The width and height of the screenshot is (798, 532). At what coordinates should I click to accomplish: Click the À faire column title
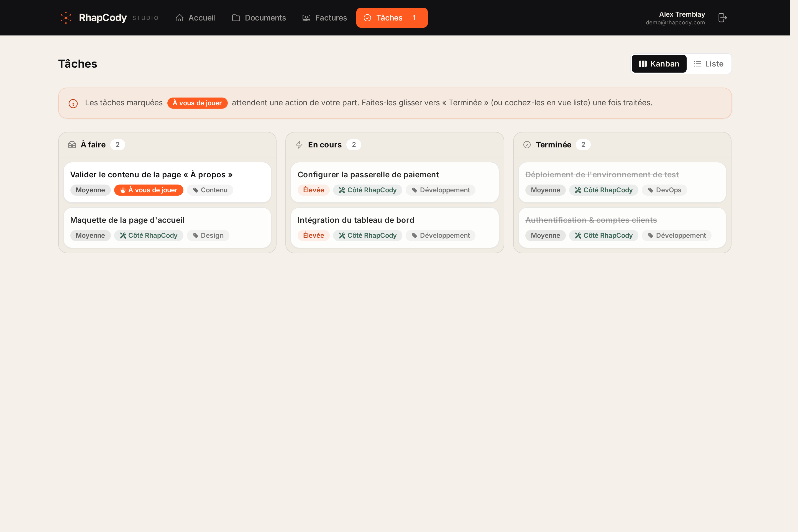coord(93,145)
